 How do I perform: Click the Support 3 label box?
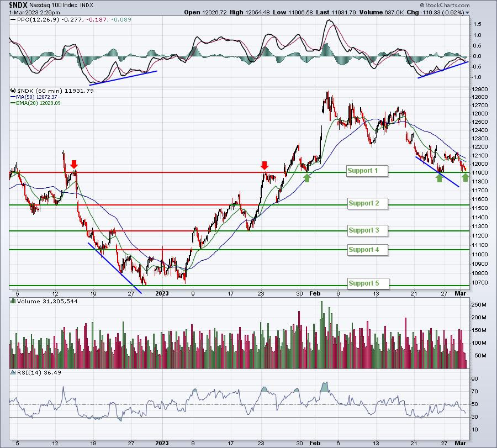point(368,230)
